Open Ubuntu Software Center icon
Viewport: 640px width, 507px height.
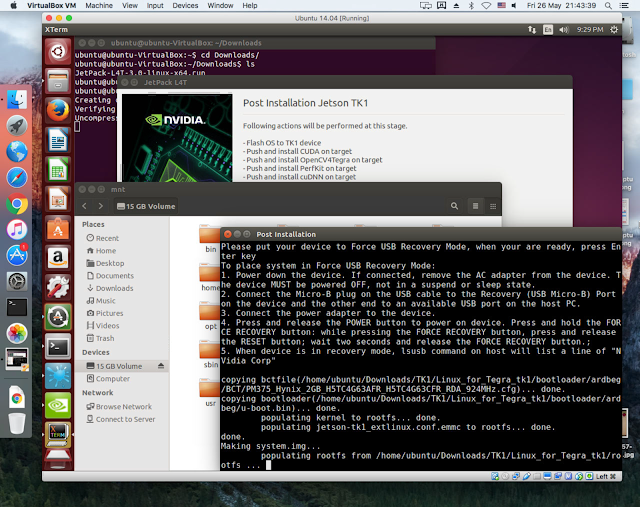pos(58,228)
